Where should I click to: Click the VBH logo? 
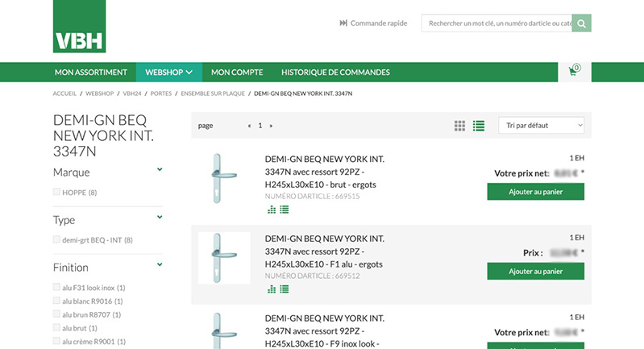click(x=79, y=27)
